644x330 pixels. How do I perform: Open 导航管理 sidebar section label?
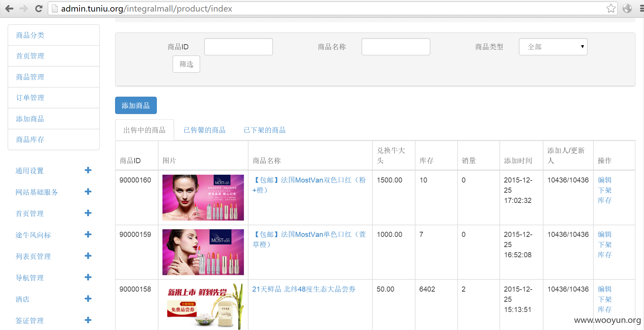[30, 278]
